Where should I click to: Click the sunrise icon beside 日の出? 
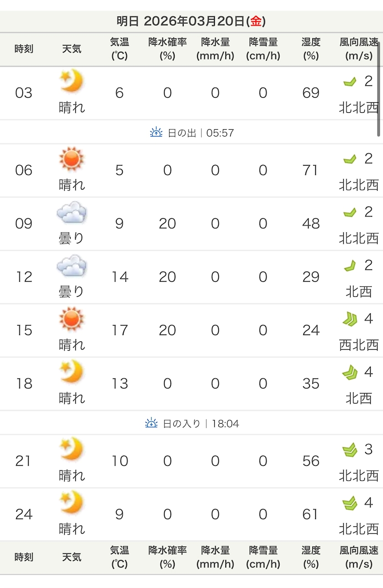tap(156, 133)
